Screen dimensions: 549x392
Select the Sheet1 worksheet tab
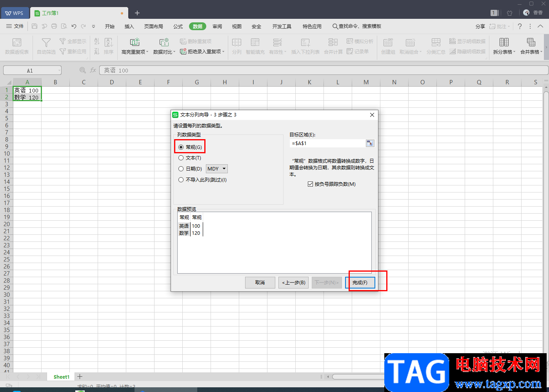[62, 377]
